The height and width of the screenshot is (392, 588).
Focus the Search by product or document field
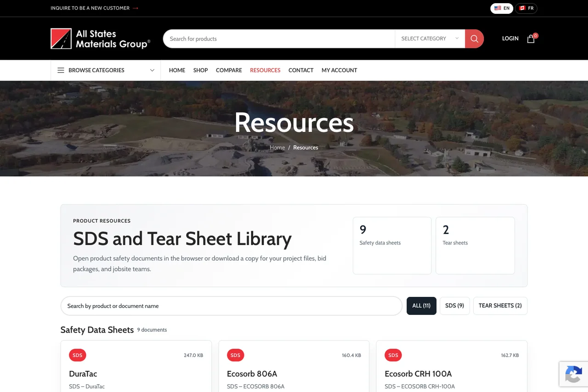point(232,306)
